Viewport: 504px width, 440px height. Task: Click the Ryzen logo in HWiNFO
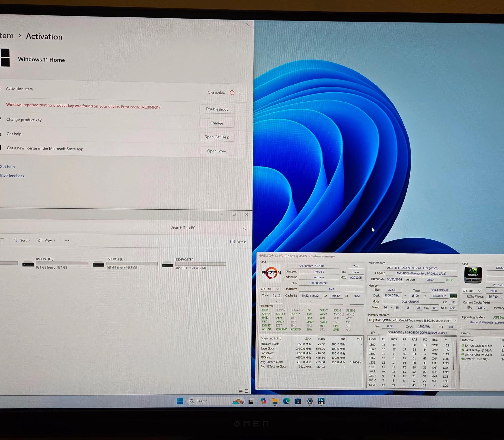pyautogui.click(x=271, y=273)
